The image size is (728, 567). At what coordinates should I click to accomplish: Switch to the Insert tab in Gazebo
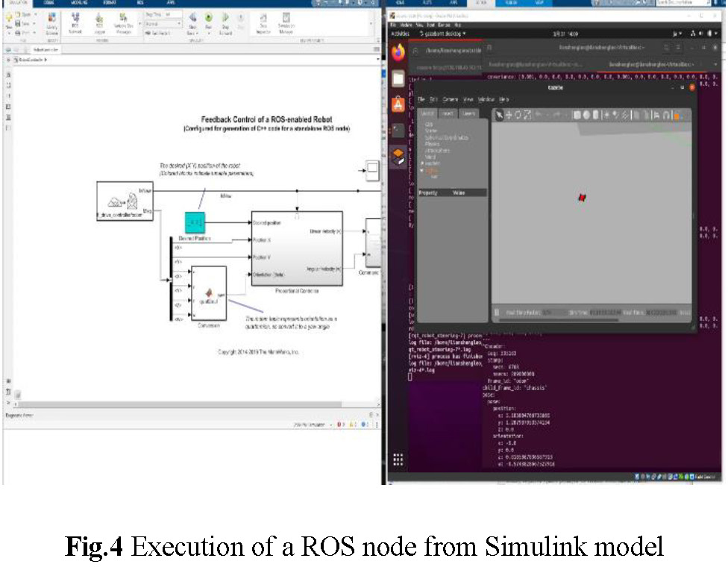[x=448, y=113]
